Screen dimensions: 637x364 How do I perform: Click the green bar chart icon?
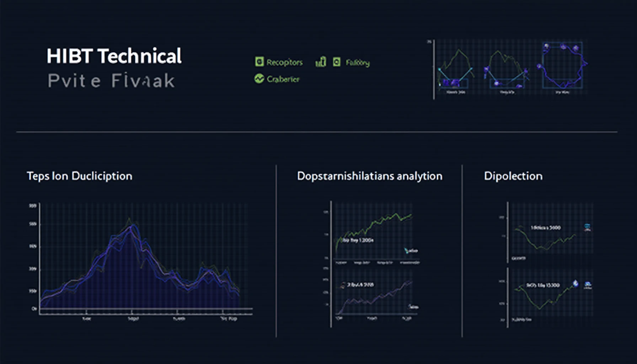(321, 62)
